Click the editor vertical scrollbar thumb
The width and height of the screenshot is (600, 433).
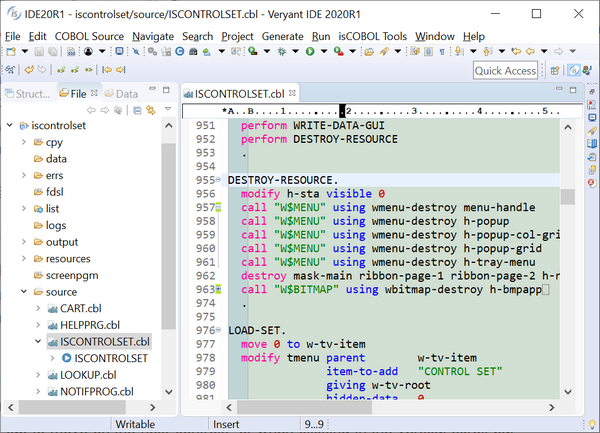(568, 196)
